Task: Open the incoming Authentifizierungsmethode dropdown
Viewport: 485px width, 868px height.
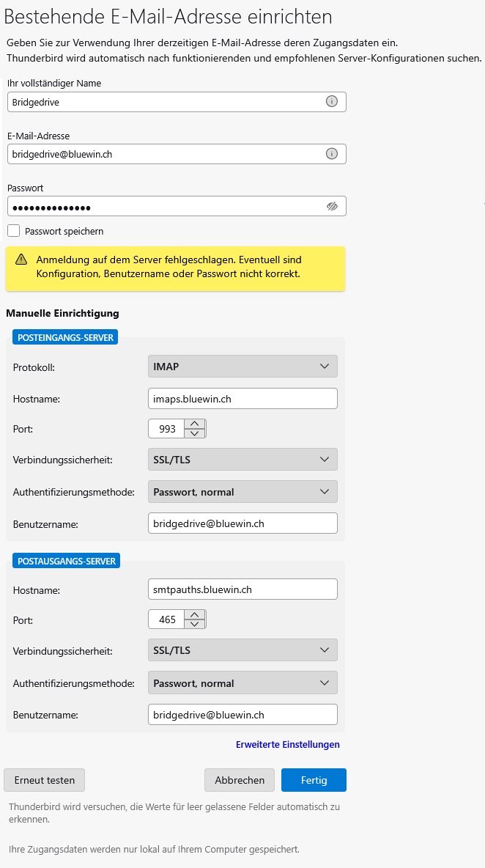Action: (242, 492)
